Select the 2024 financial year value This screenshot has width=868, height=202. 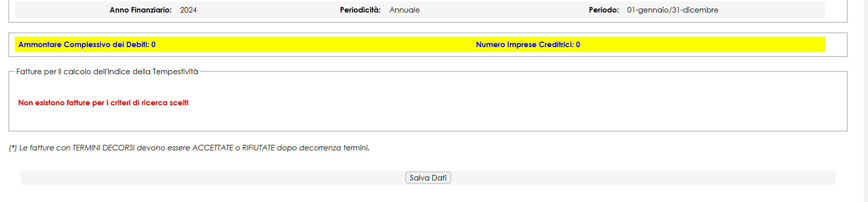(188, 10)
